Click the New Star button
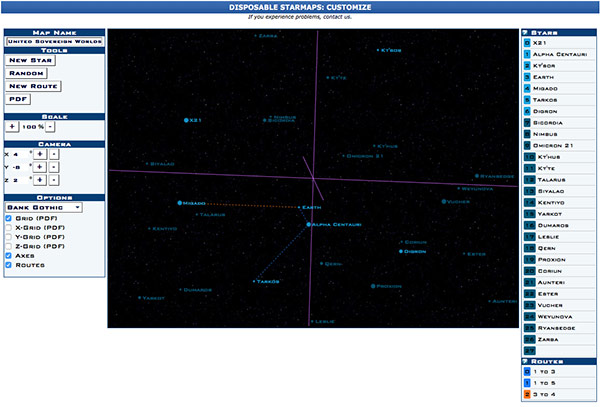The image size is (600, 407). pyautogui.click(x=30, y=60)
